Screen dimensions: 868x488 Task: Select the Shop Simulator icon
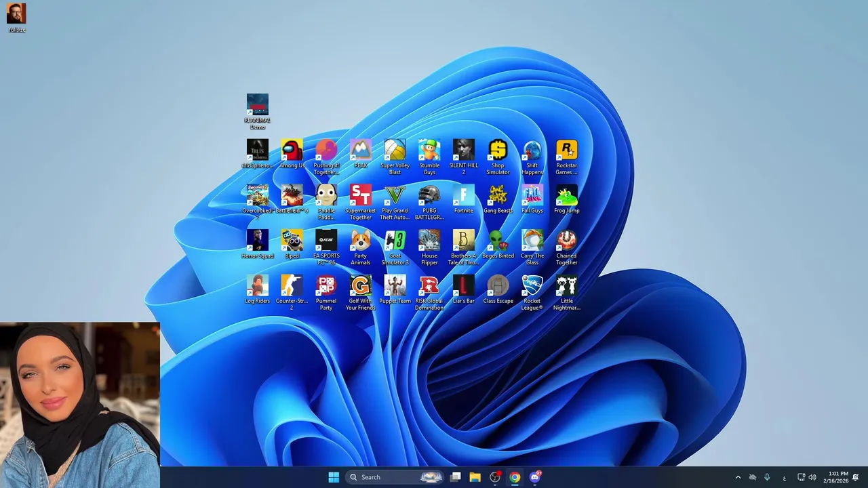click(x=498, y=157)
